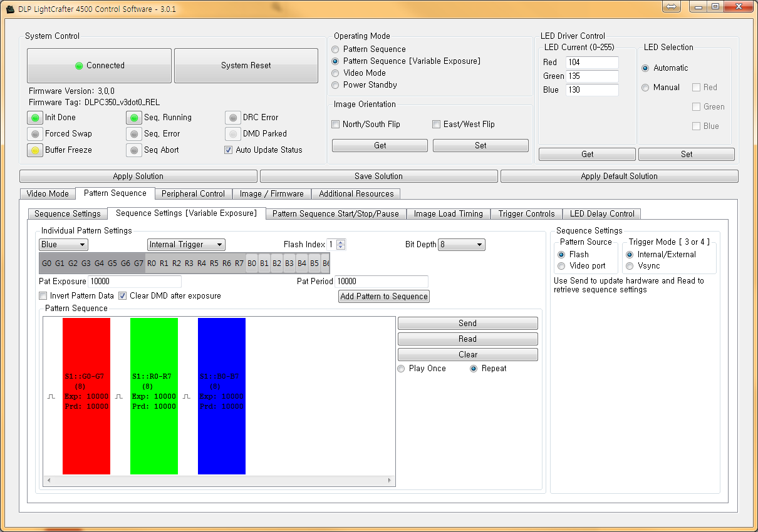Image resolution: width=758 pixels, height=532 pixels.
Task: Click the title bar resize arrows icon
Action: click(671, 6)
